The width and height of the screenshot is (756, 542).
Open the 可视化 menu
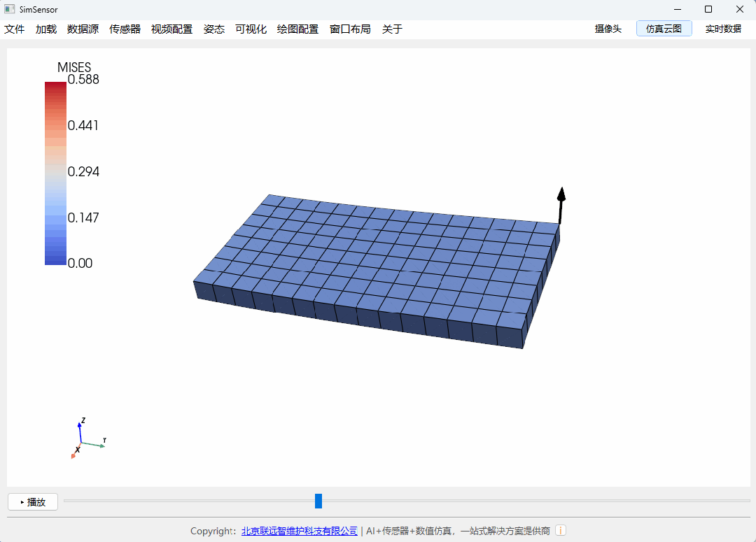(x=251, y=29)
